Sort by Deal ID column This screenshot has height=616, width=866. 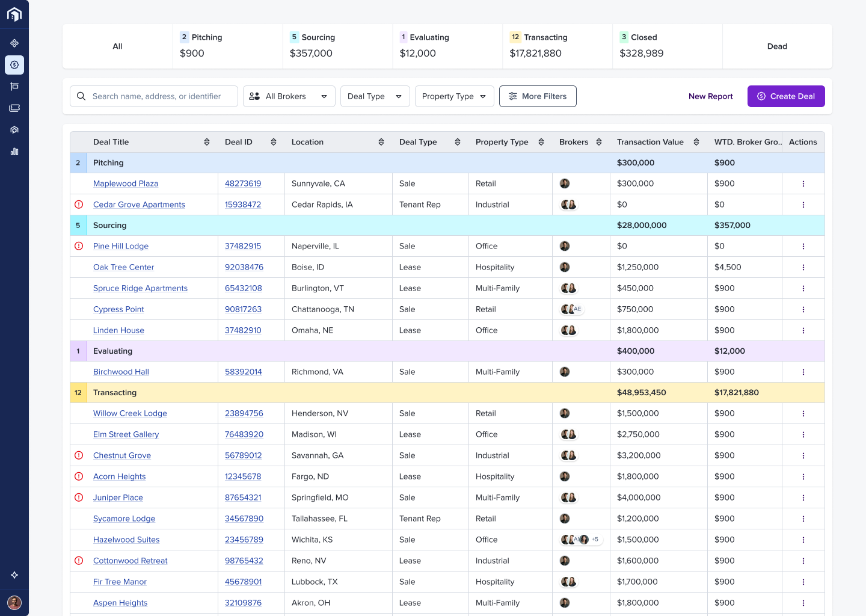[274, 142]
